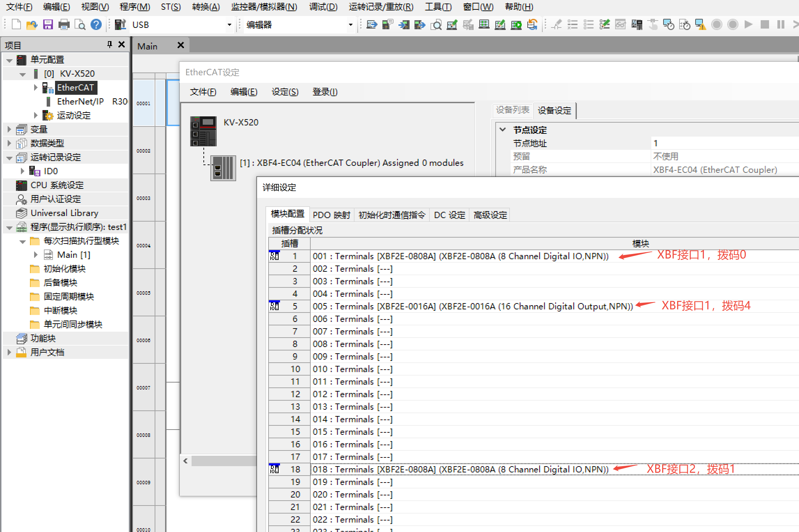
Task: Expand the EtherCAT tree node
Action: (x=36, y=87)
